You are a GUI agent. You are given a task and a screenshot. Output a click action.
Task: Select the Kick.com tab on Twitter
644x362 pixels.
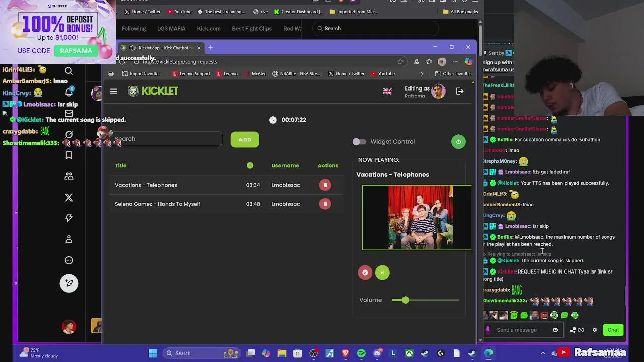click(x=209, y=29)
